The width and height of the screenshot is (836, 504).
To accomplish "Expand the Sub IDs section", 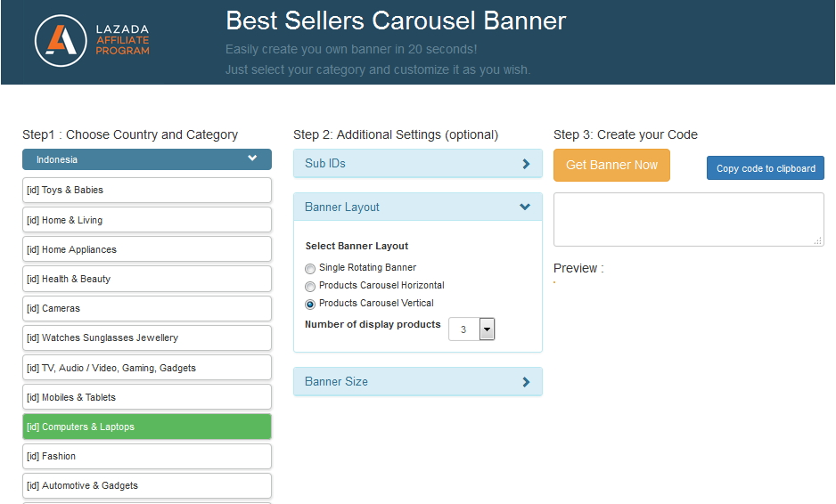I will (x=417, y=164).
